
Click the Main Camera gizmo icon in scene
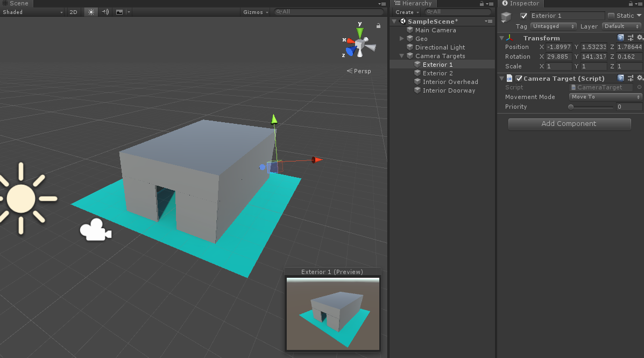(96, 230)
